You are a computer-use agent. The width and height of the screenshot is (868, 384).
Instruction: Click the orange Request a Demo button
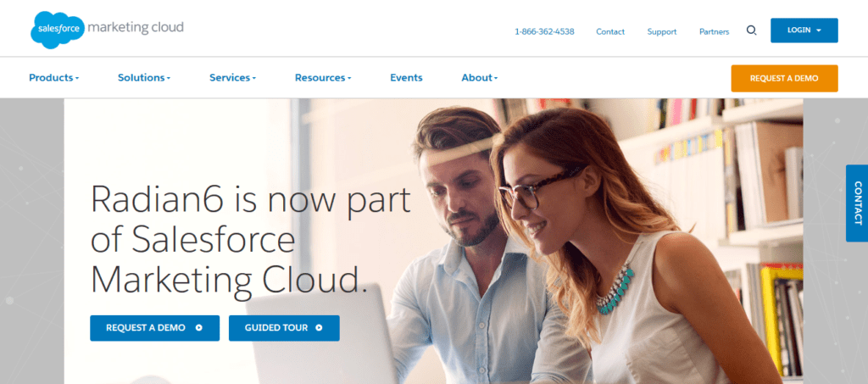(784, 79)
